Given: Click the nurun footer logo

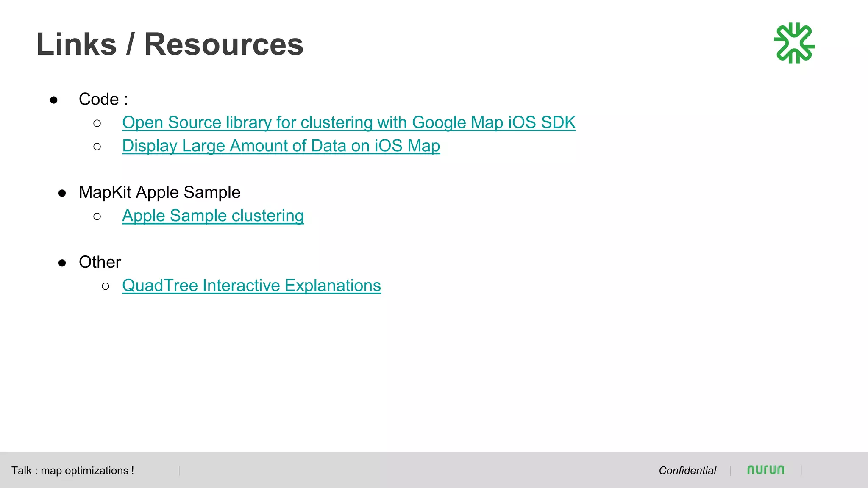Looking at the screenshot, I should click(x=765, y=470).
